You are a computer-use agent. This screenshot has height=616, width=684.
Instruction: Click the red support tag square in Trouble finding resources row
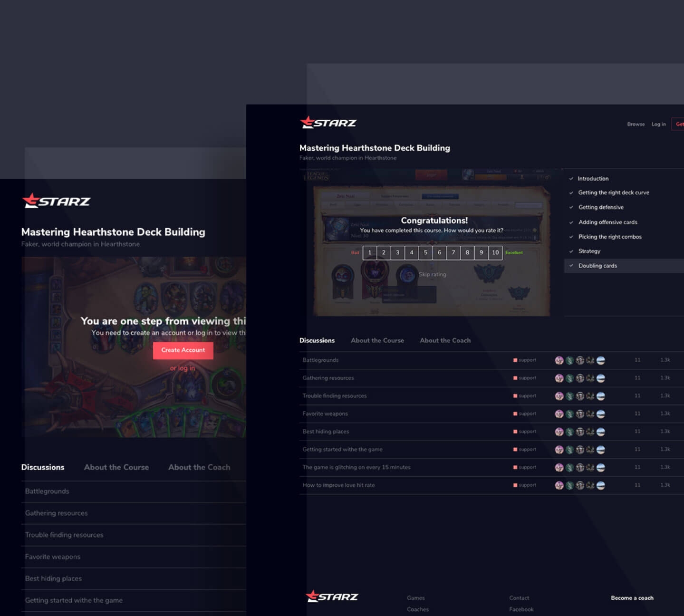click(x=515, y=396)
